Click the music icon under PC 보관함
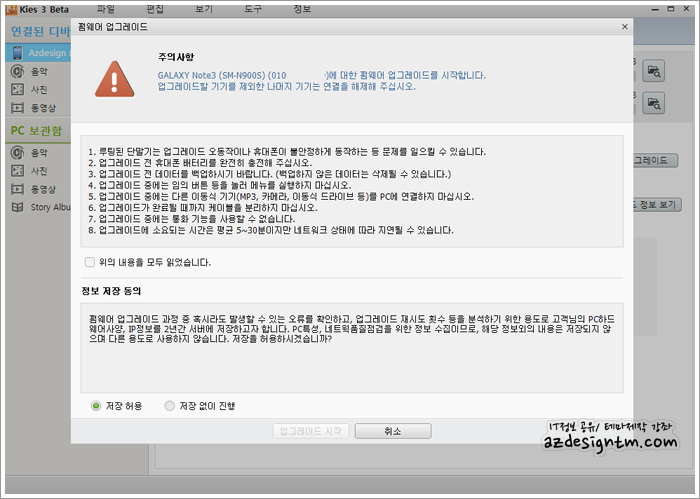 pos(17,153)
